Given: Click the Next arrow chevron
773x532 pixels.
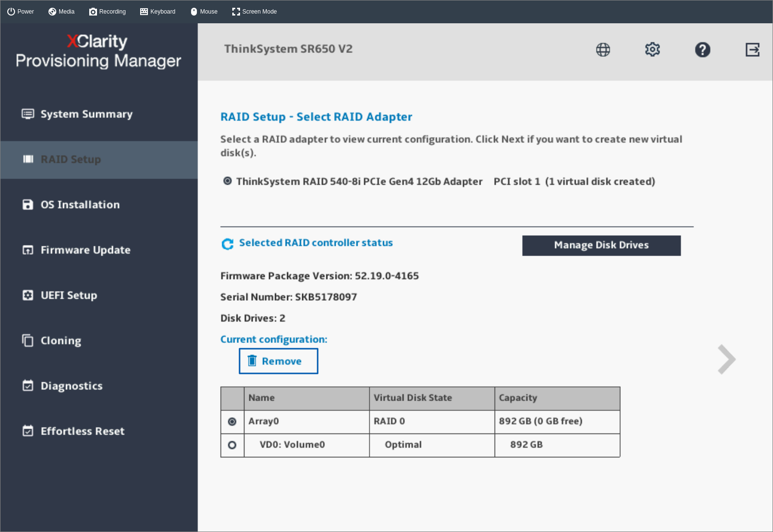Looking at the screenshot, I should [x=726, y=359].
